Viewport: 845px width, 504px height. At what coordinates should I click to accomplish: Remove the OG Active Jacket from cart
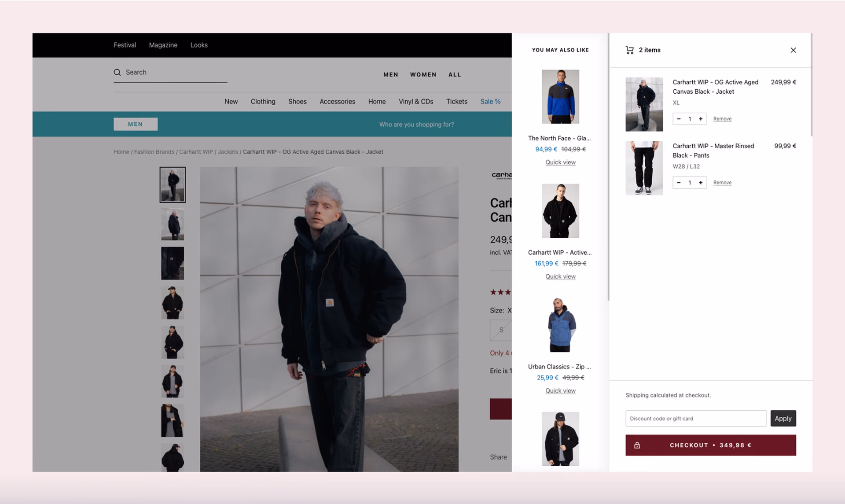pyautogui.click(x=722, y=119)
